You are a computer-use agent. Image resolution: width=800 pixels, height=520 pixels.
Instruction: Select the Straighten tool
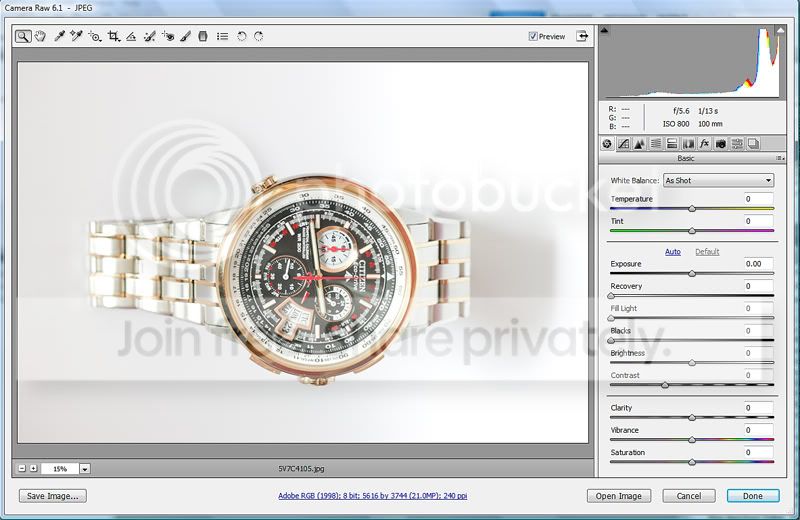[x=131, y=36]
